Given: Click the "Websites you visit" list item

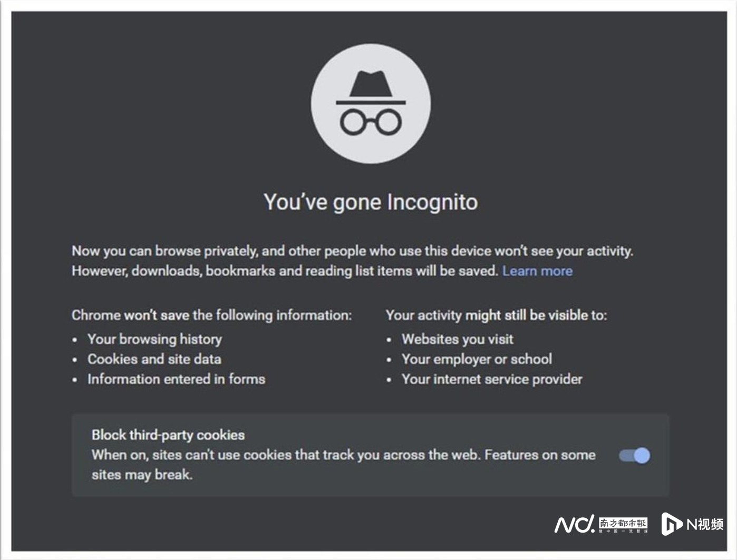Looking at the screenshot, I should click(457, 339).
